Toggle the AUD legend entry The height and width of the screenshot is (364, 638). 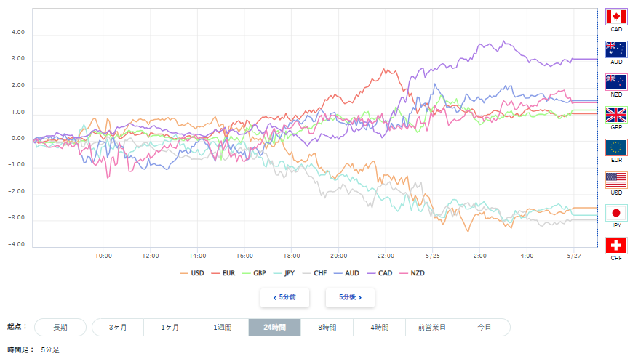point(346,273)
